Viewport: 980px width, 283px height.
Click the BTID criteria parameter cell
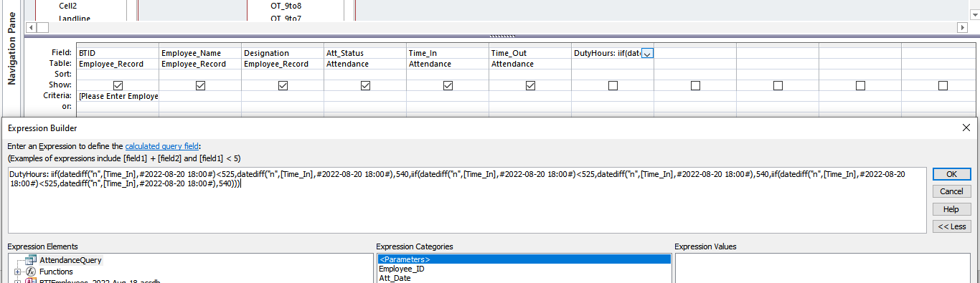(118, 95)
